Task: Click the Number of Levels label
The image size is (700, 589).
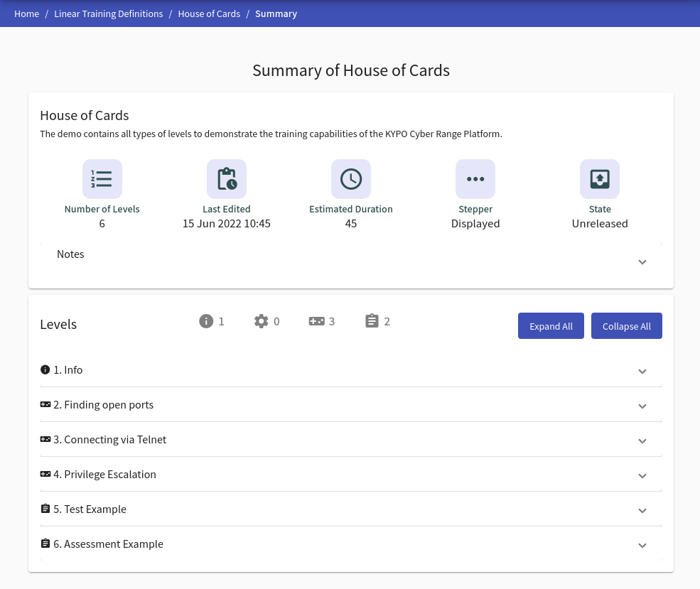Action: tap(102, 210)
